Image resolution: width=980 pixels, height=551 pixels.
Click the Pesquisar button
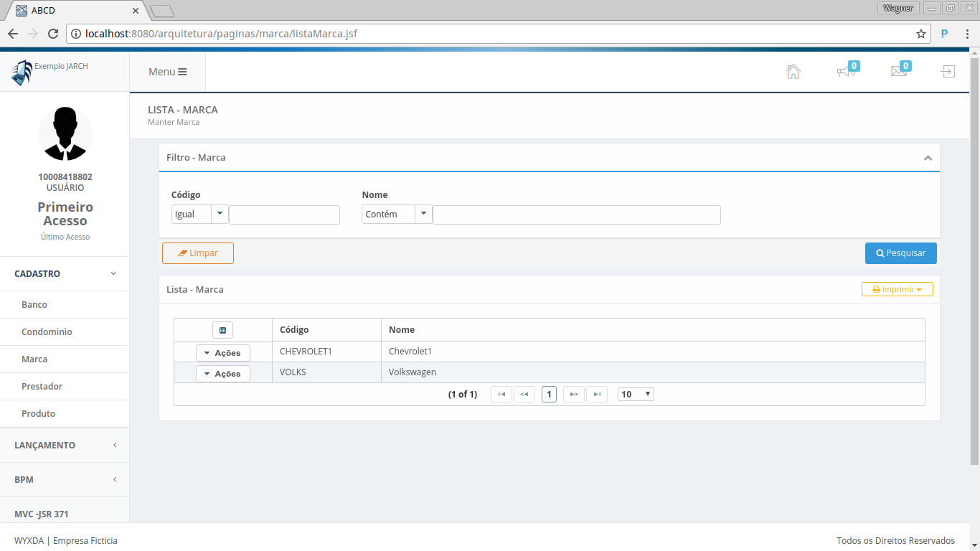tap(900, 253)
